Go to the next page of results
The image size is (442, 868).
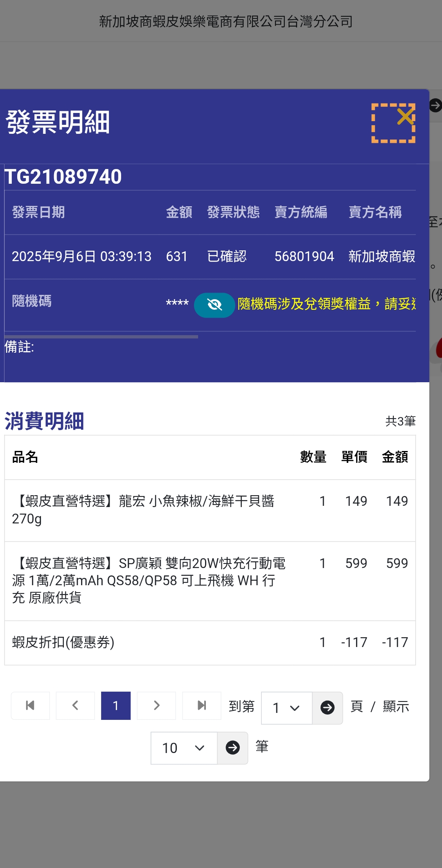[x=156, y=706]
